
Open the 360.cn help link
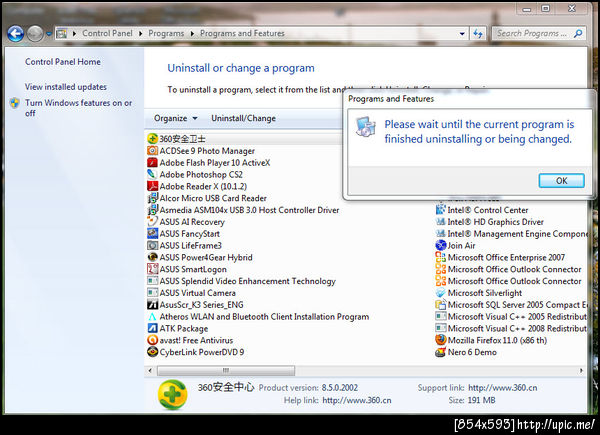(x=357, y=400)
